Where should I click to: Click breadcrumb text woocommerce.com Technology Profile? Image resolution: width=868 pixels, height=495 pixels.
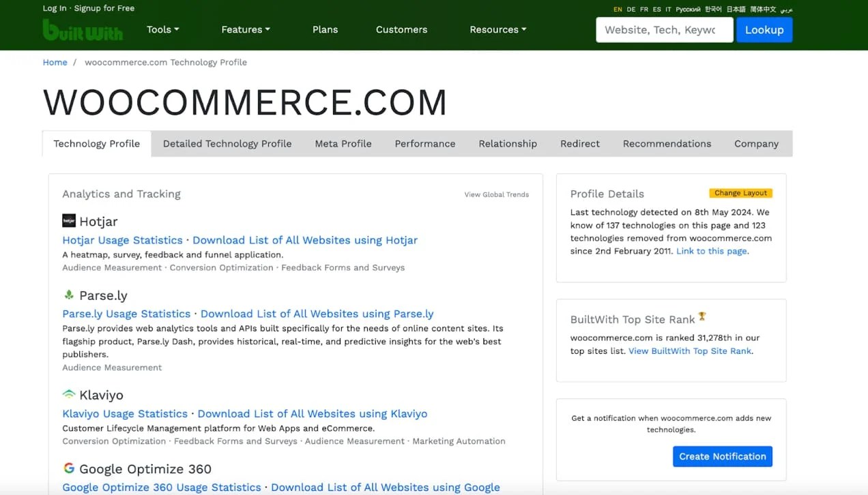pos(166,62)
